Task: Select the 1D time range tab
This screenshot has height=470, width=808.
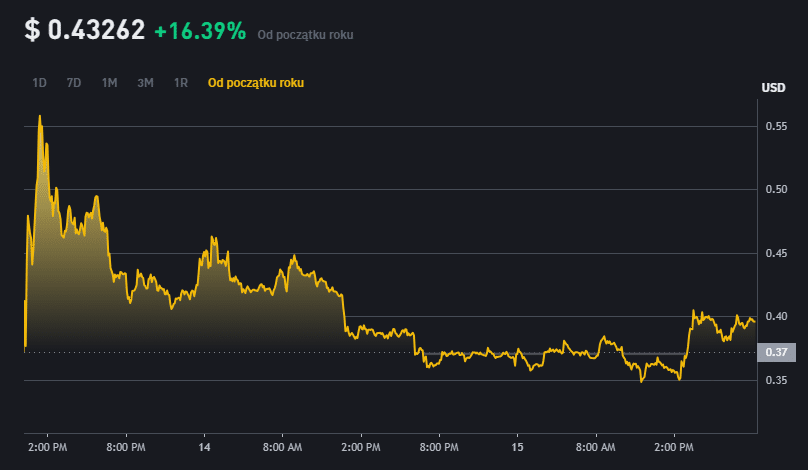Action: [x=40, y=83]
